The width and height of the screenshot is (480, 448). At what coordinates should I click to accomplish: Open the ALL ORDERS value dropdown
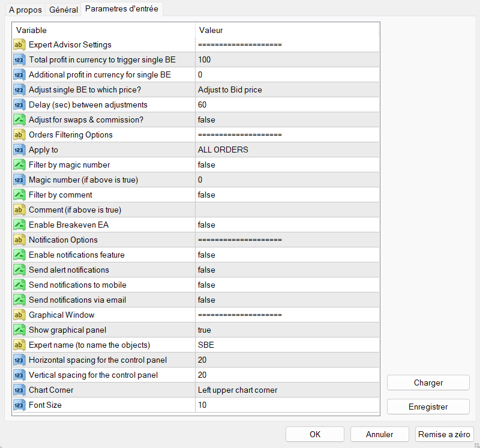click(x=223, y=150)
